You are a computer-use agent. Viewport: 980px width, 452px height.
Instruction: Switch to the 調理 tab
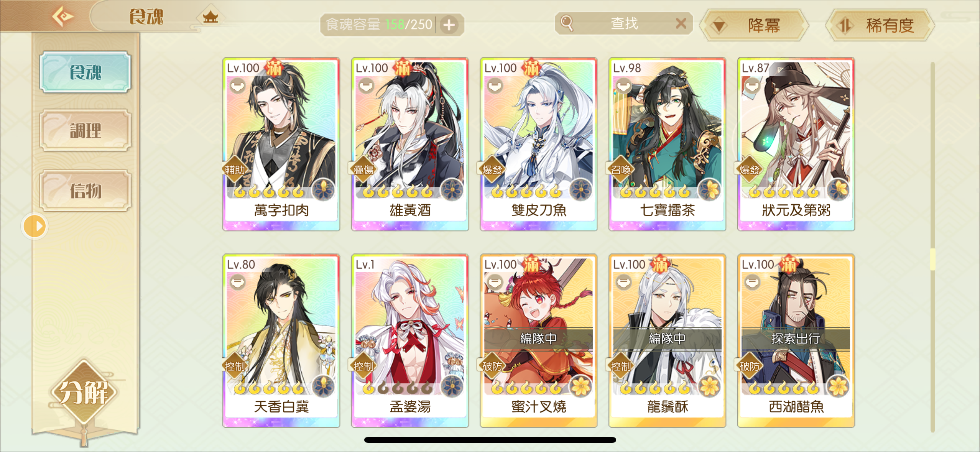85,131
